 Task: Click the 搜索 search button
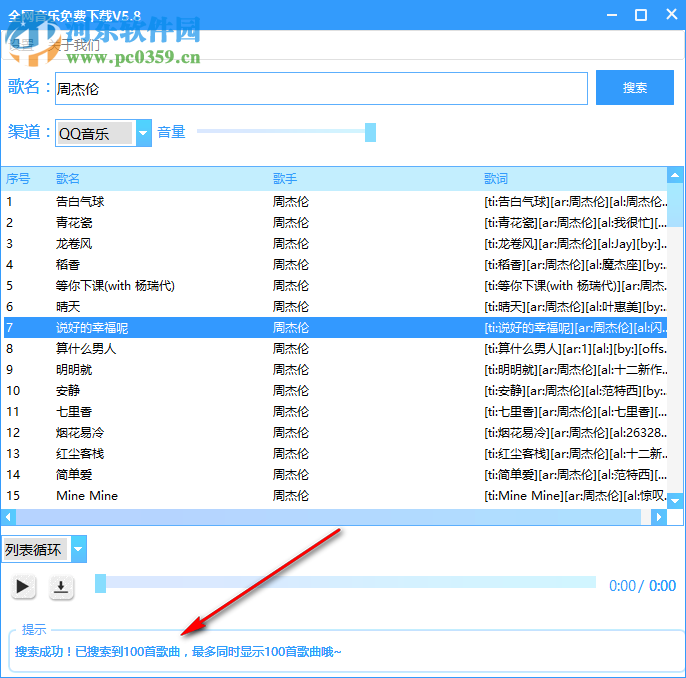(634, 87)
